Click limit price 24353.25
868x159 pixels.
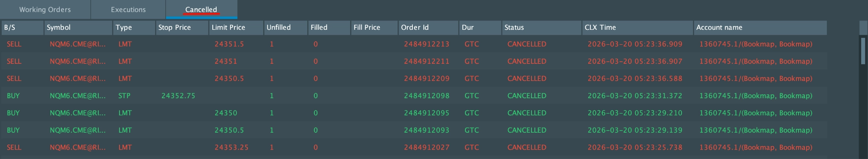coord(231,148)
